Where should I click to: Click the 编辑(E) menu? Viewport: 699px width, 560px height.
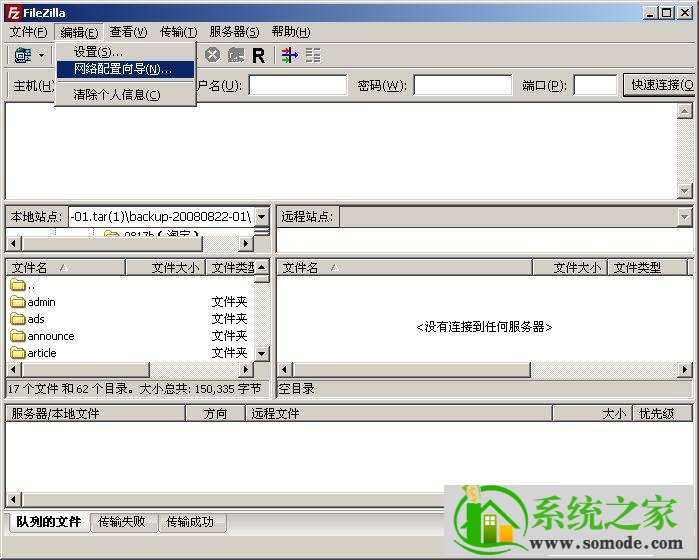79,32
